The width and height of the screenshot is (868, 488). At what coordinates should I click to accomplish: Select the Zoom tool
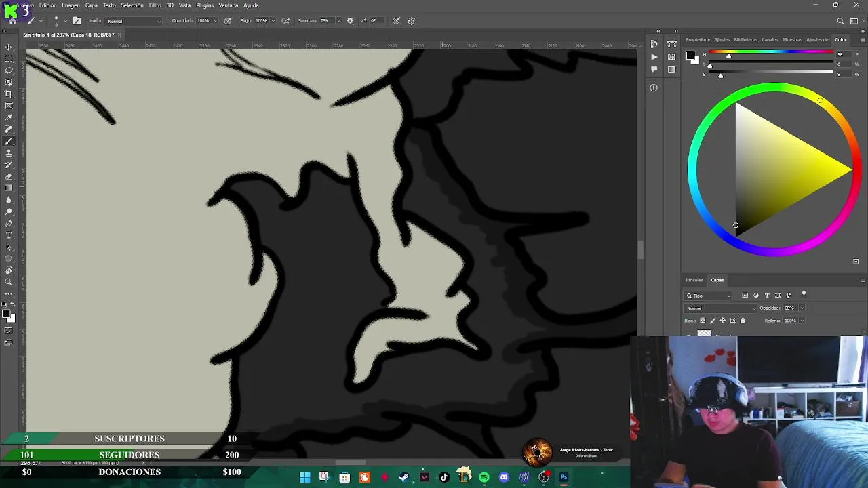click(x=9, y=282)
